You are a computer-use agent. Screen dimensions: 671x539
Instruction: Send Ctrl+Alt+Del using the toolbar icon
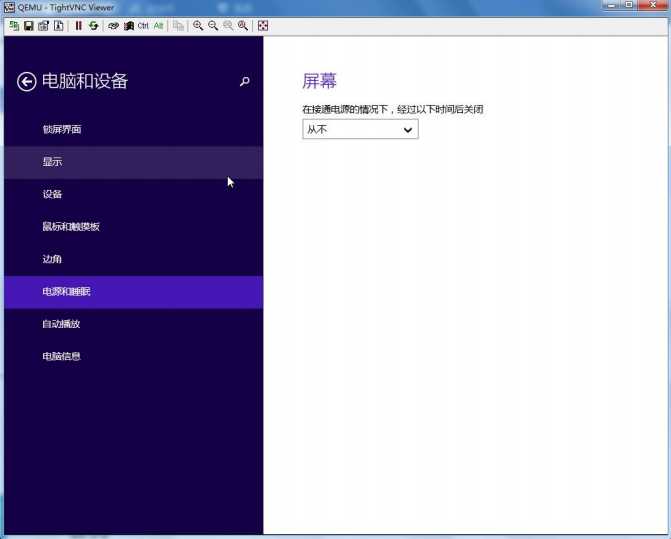[x=113, y=26]
